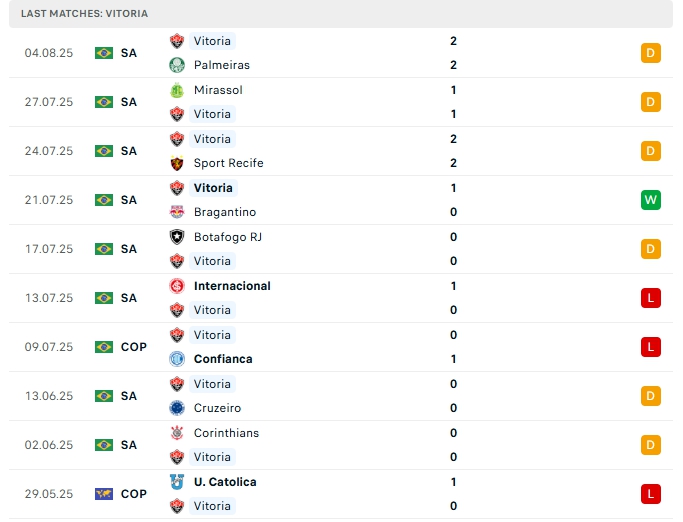
Task: Click the D badge for Palmeiras match
Action: coord(651,53)
